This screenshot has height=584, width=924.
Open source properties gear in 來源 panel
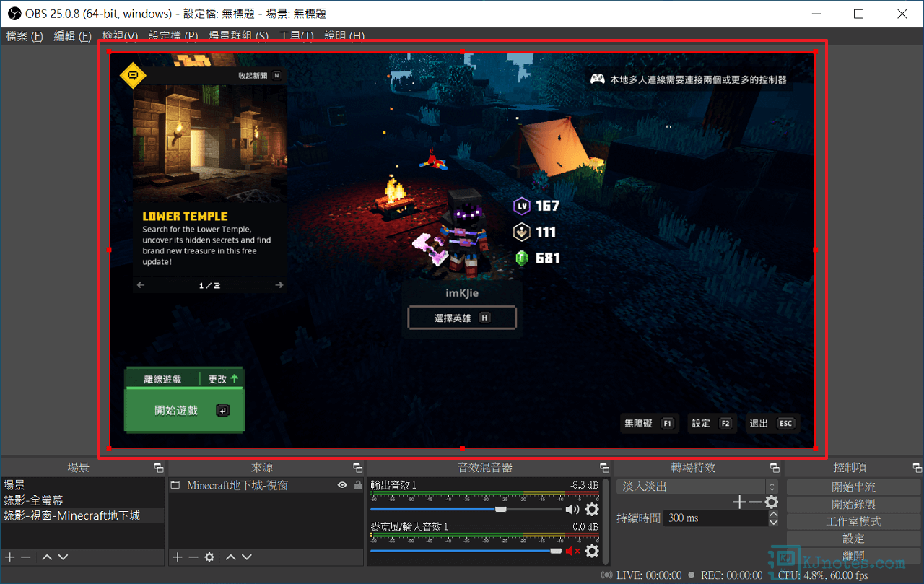click(x=209, y=557)
